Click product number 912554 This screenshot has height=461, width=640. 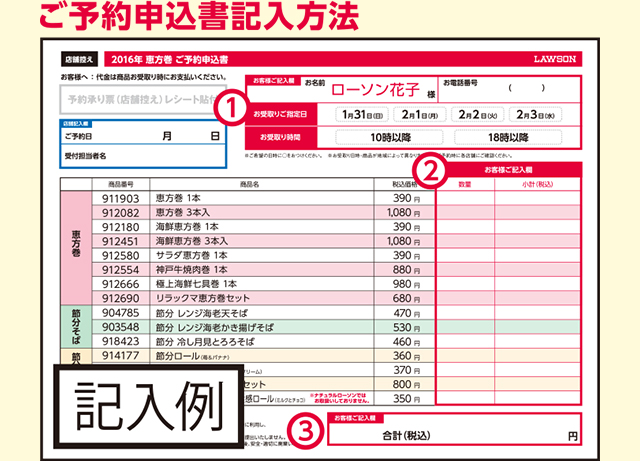(120, 270)
